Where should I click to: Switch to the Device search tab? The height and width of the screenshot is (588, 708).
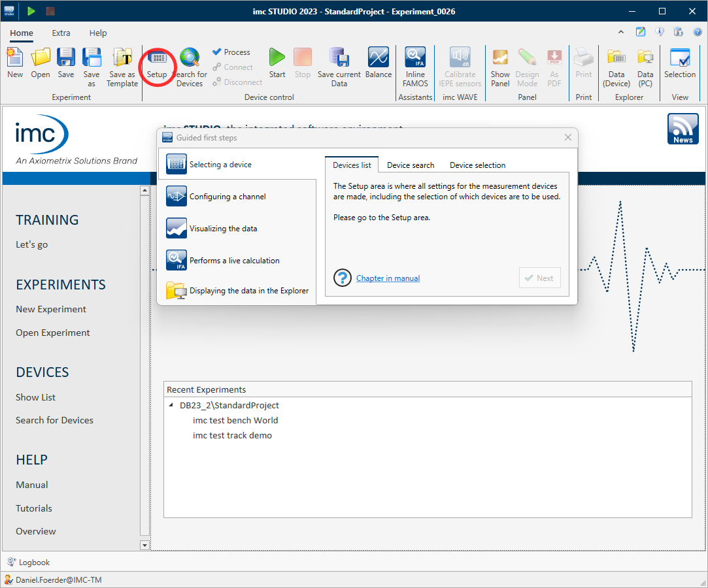(411, 165)
